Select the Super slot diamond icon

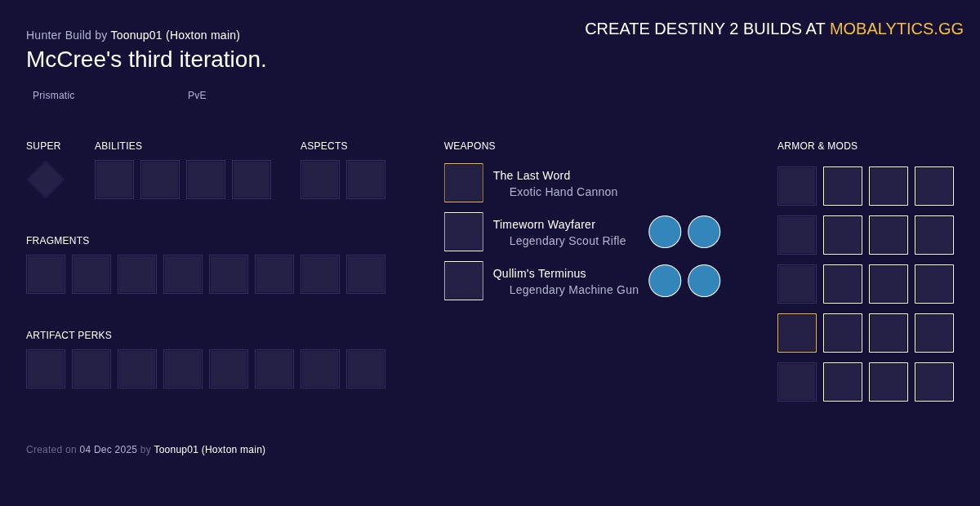coord(45,180)
